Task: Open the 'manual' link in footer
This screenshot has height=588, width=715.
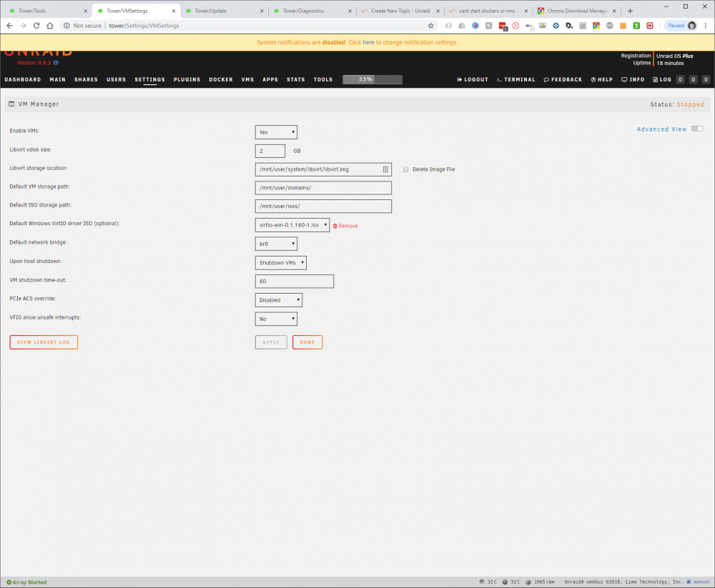Action: [x=699, y=582]
